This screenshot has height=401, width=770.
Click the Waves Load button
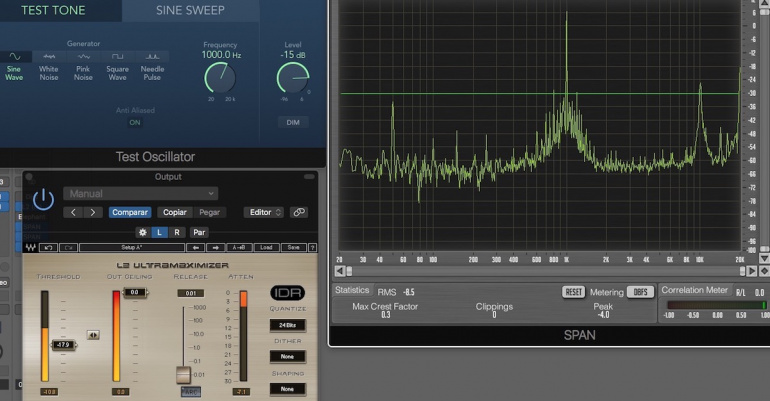266,247
